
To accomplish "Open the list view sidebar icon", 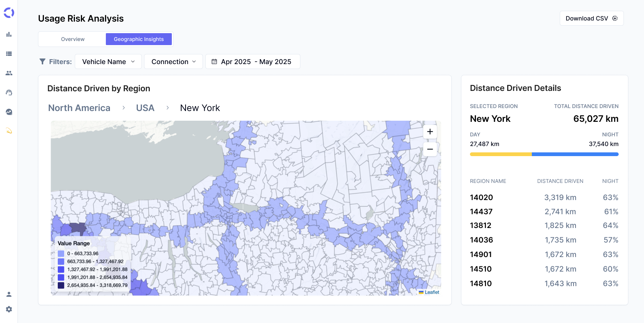I will (x=9, y=54).
